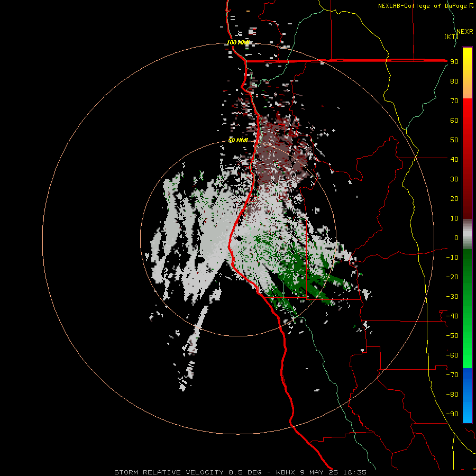Screen dimensions: 476x476
Task: Click the 'KBHX' station identifier in the caption
Action: coord(286,472)
